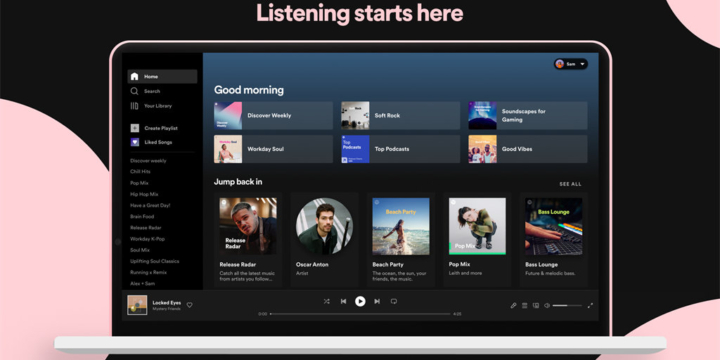
Task: Open the Discover Weekly tile
Action: (273, 116)
